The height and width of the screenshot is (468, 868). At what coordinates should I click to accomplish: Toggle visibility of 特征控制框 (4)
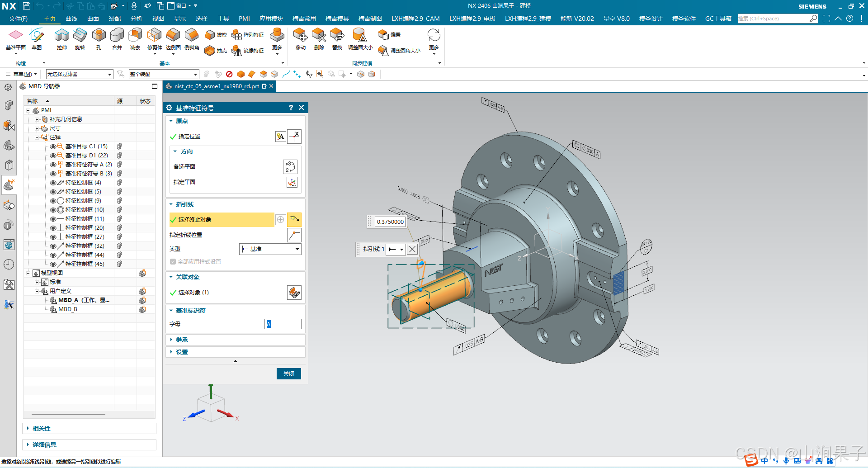pos(53,183)
